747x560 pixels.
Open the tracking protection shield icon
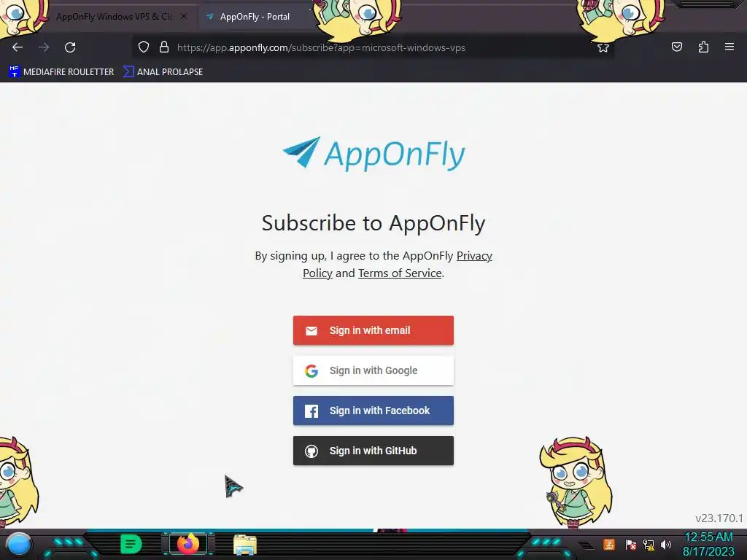[x=144, y=47]
